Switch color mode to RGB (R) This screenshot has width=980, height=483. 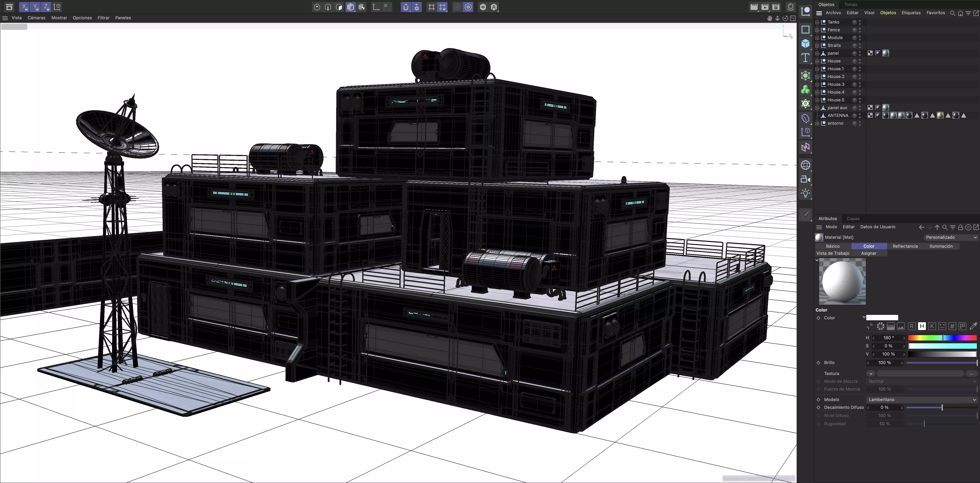click(x=911, y=326)
